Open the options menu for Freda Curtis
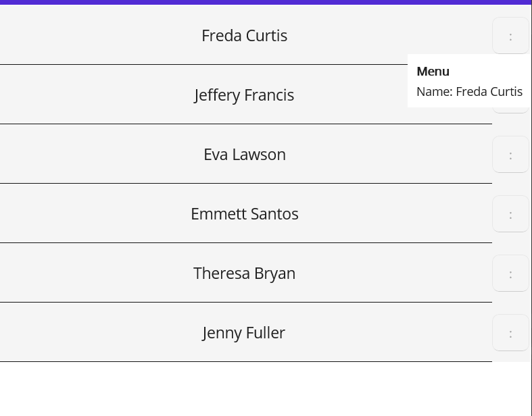The image size is (532, 416). tap(510, 36)
